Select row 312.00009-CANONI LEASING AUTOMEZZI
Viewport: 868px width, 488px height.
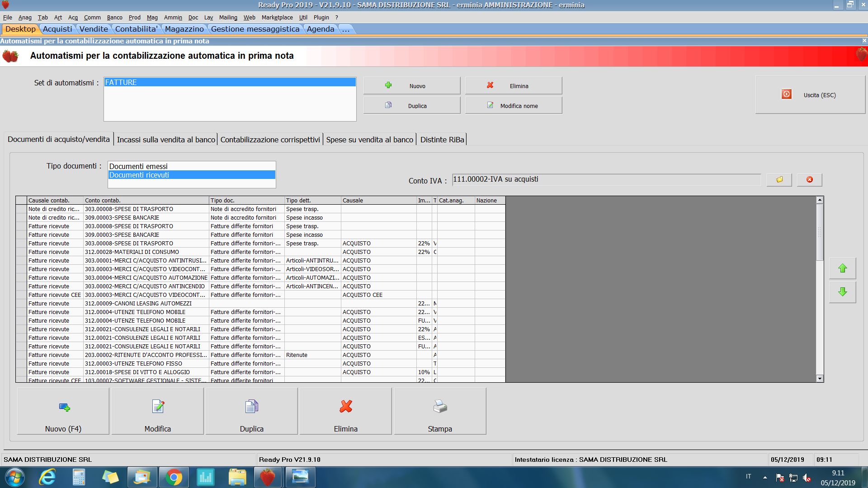(x=260, y=303)
